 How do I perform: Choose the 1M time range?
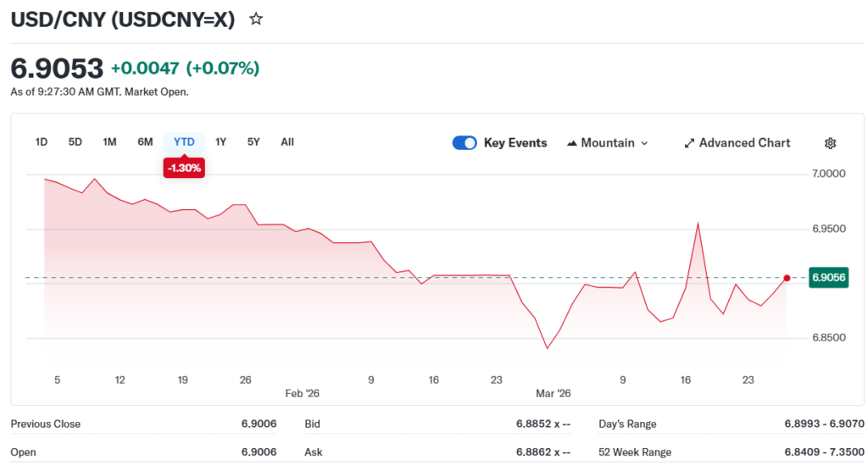[x=109, y=141]
